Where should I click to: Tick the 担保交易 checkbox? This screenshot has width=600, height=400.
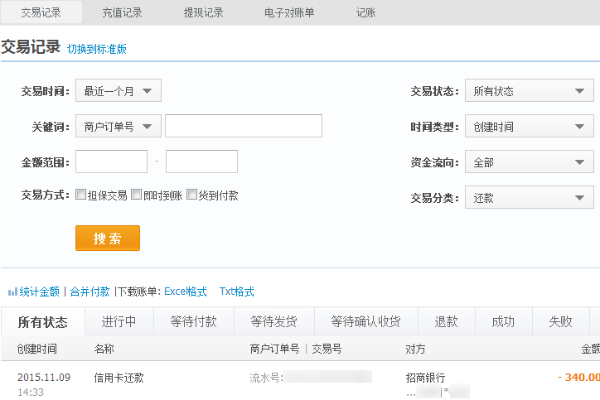click(x=81, y=196)
